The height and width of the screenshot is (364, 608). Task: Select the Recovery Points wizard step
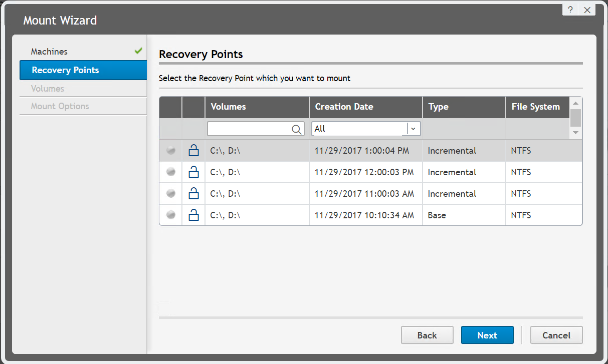65,70
